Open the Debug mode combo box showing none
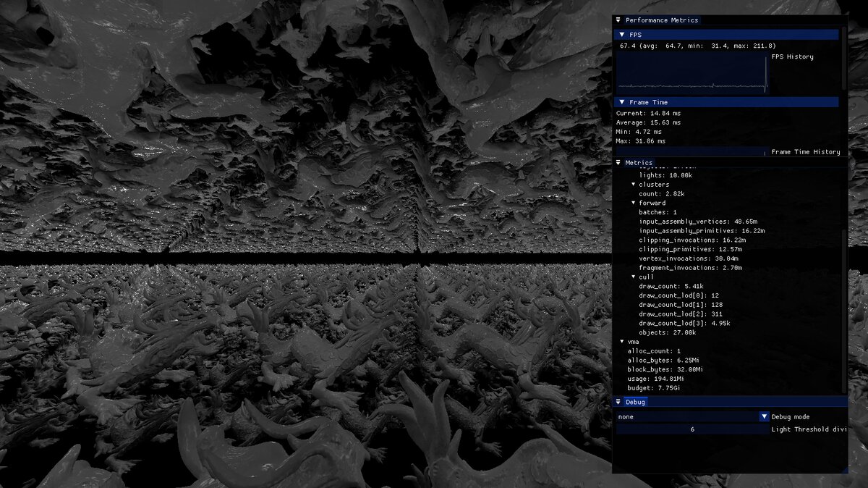Image resolution: width=868 pixels, height=488 pixels. pos(687,416)
